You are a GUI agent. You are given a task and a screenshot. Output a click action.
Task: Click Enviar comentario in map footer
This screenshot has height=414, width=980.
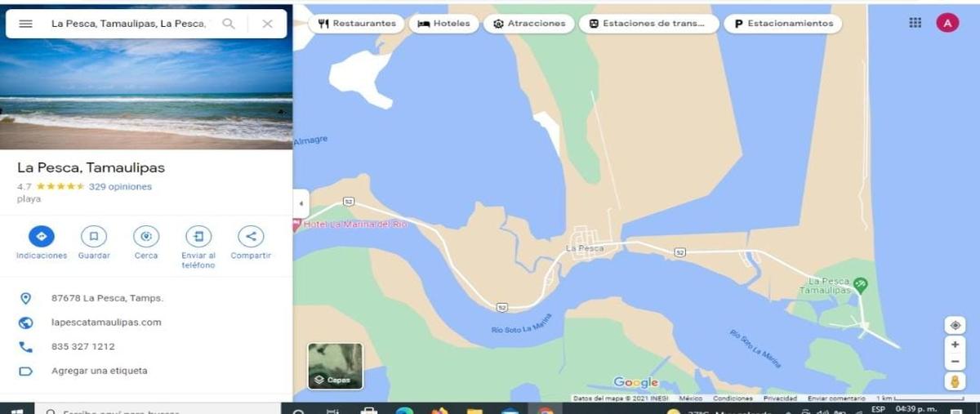pyautogui.click(x=836, y=398)
